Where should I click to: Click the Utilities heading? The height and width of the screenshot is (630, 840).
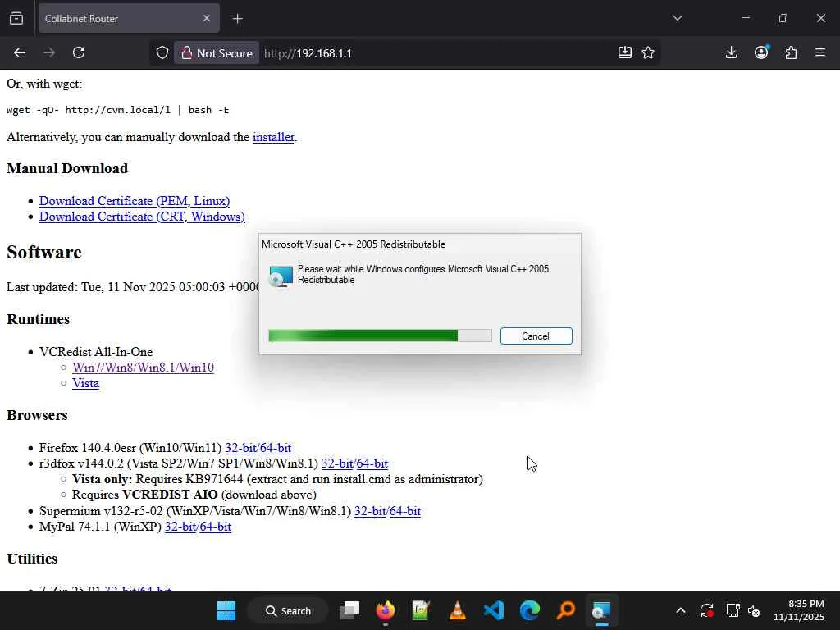pyautogui.click(x=32, y=559)
